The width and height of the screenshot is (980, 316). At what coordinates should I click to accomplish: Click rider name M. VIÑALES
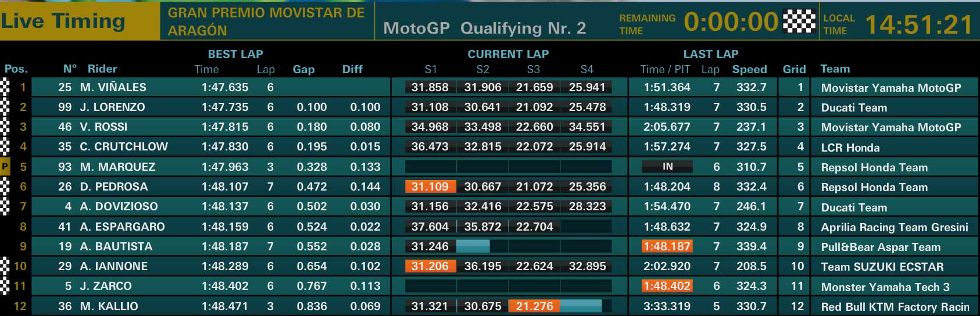point(113,87)
